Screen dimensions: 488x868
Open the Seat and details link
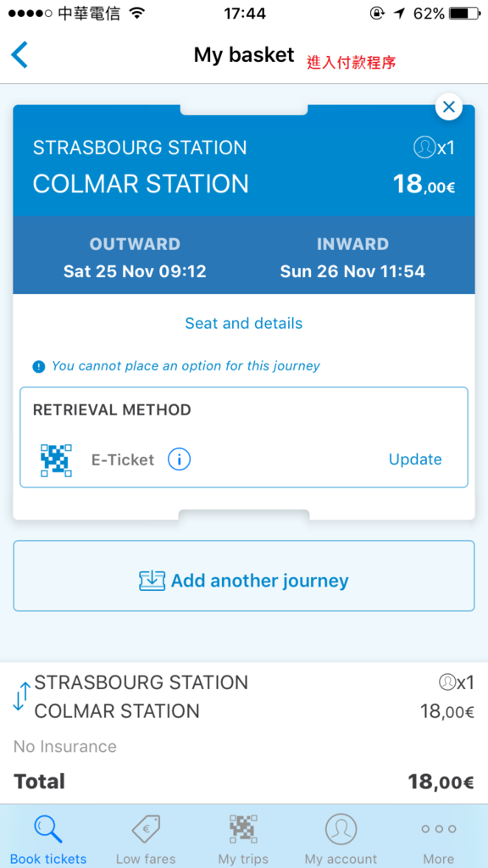[x=243, y=323]
